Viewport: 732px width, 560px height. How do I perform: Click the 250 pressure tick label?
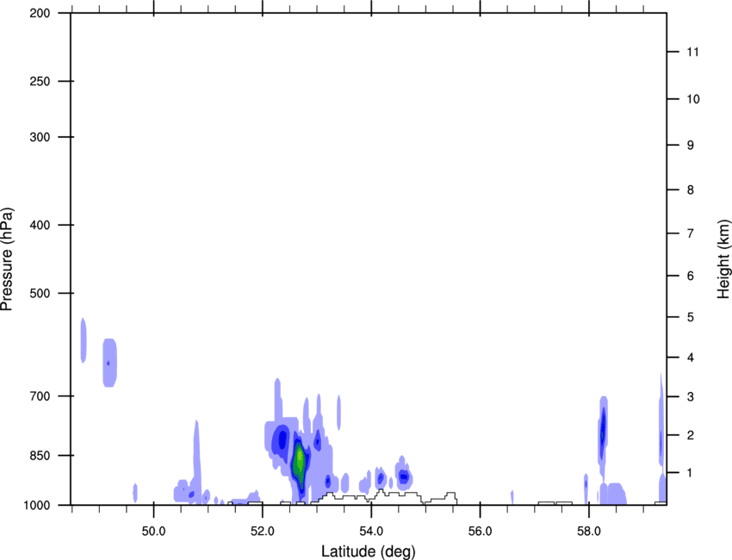[x=40, y=81]
